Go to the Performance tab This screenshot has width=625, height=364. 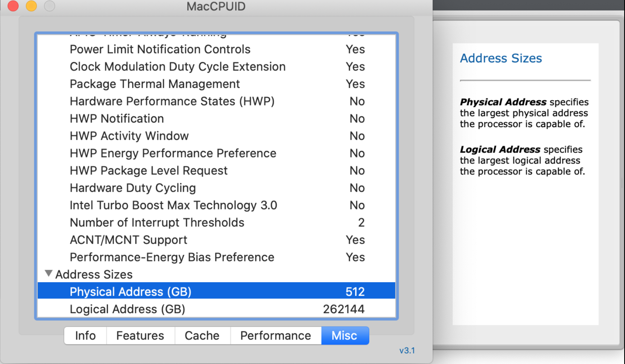tap(275, 335)
